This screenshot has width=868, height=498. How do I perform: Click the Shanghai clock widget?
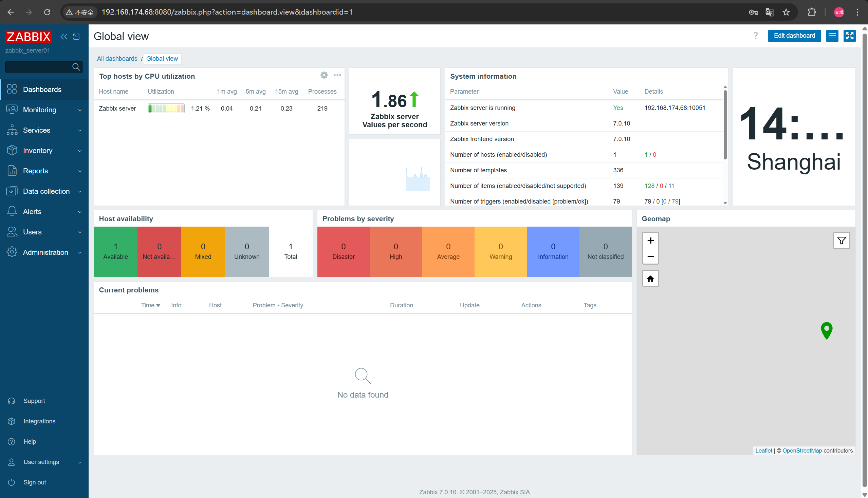coord(793,137)
